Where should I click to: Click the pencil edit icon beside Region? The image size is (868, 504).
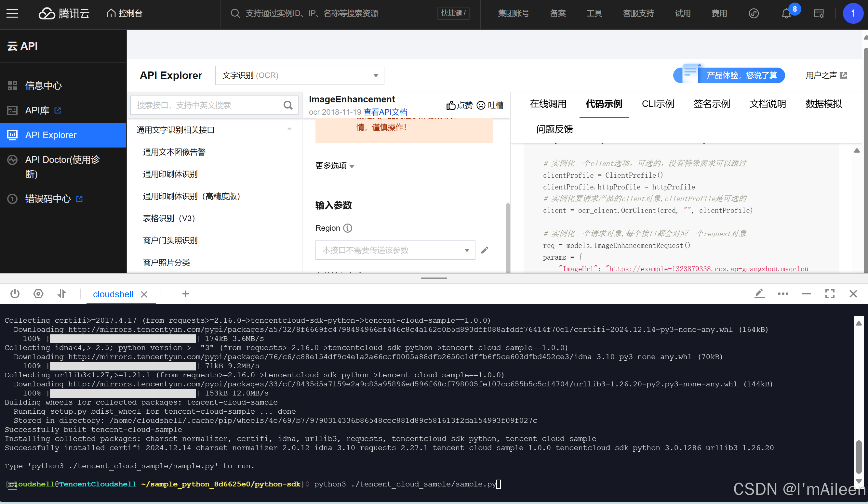pyautogui.click(x=485, y=250)
